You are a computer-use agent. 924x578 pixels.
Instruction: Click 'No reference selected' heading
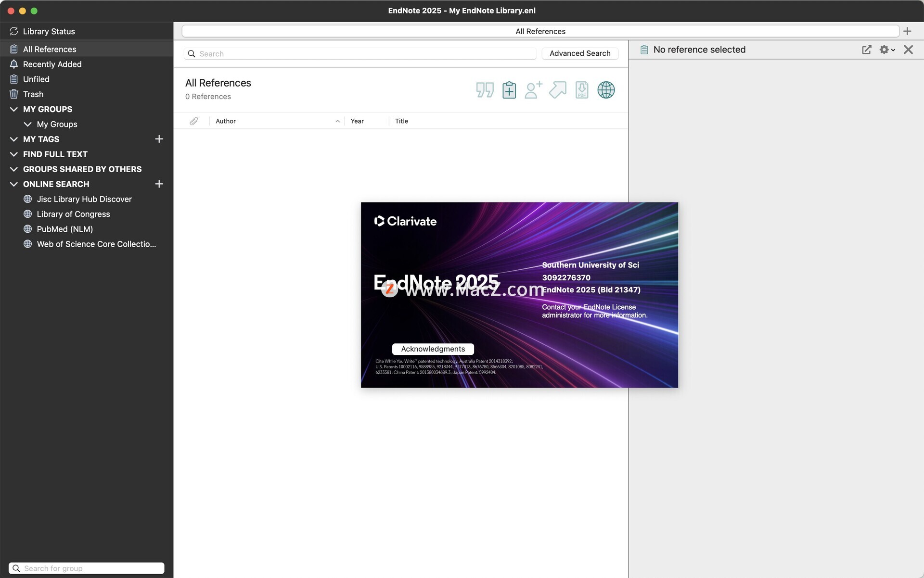(x=699, y=50)
